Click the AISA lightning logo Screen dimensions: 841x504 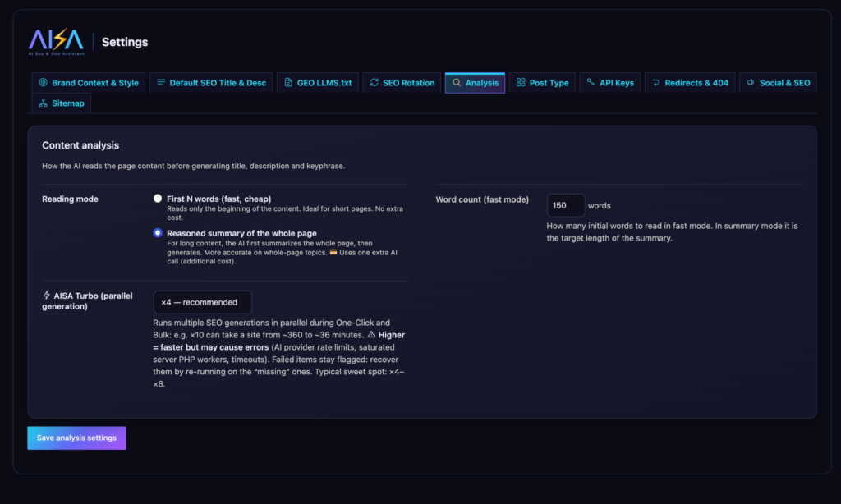click(57, 41)
